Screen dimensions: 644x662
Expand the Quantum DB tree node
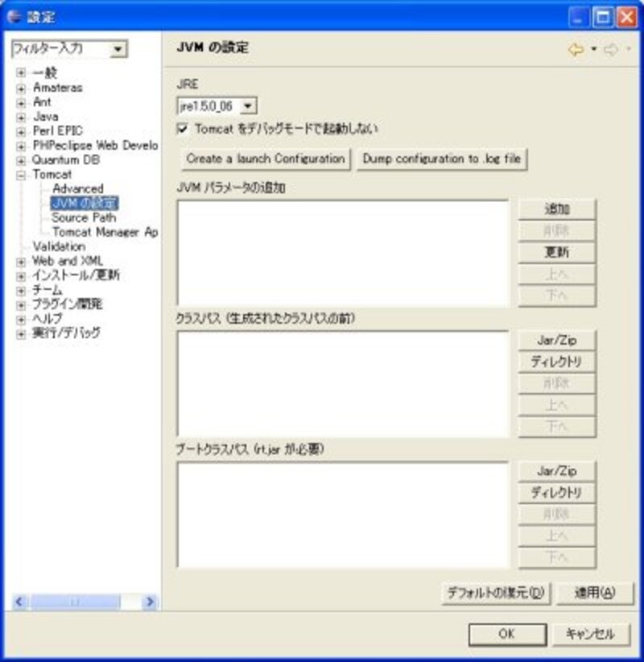(21, 160)
